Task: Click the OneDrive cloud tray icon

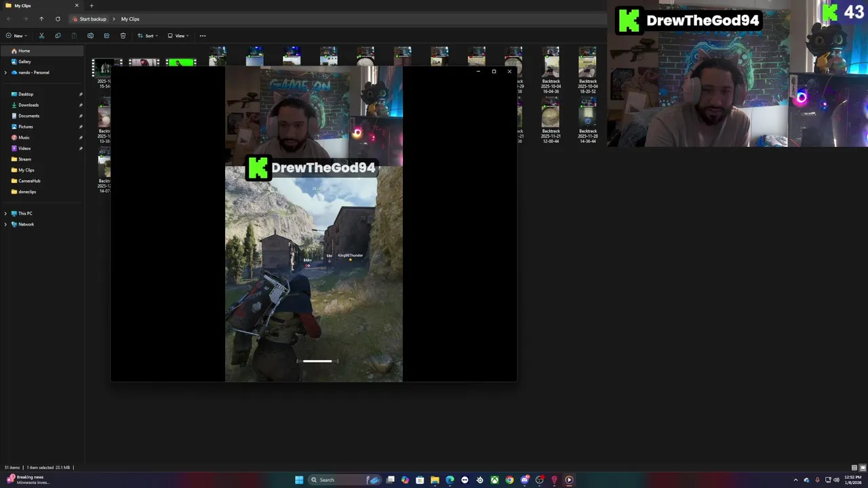Action: [x=806, y=480]
